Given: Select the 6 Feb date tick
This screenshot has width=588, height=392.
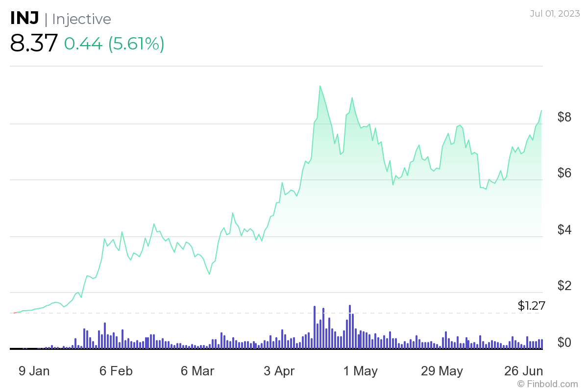Looking at the screenshot, I should [116, 371].
